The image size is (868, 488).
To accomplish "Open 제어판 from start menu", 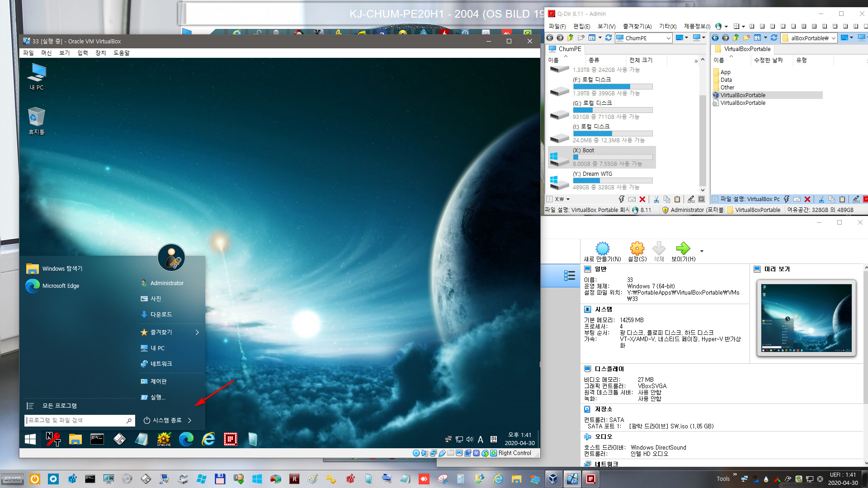I will point(154,381).
